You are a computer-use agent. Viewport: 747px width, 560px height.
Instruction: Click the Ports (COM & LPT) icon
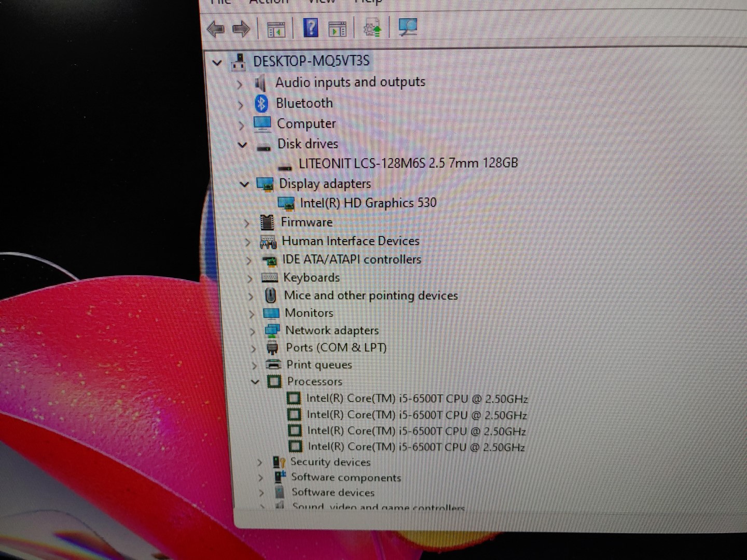pos(272,348)
